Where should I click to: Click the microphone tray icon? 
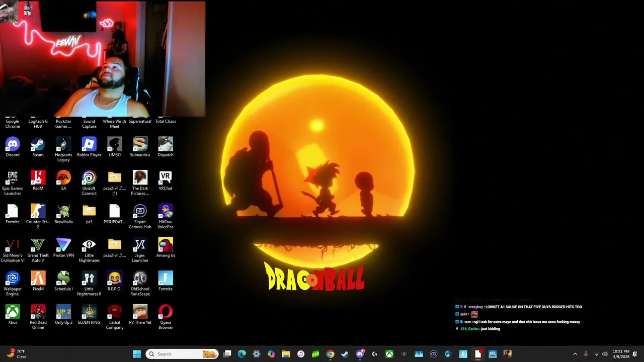pyautogui.click(x=586, y=354)
